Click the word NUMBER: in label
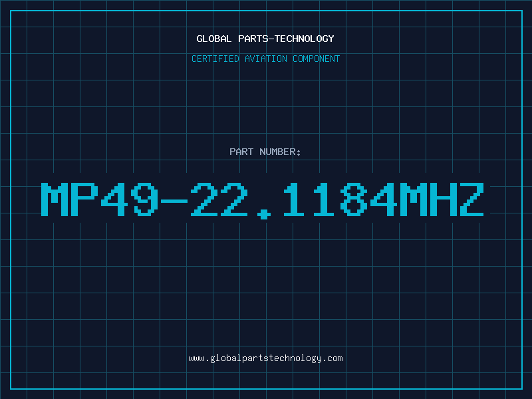 [280, 152]
